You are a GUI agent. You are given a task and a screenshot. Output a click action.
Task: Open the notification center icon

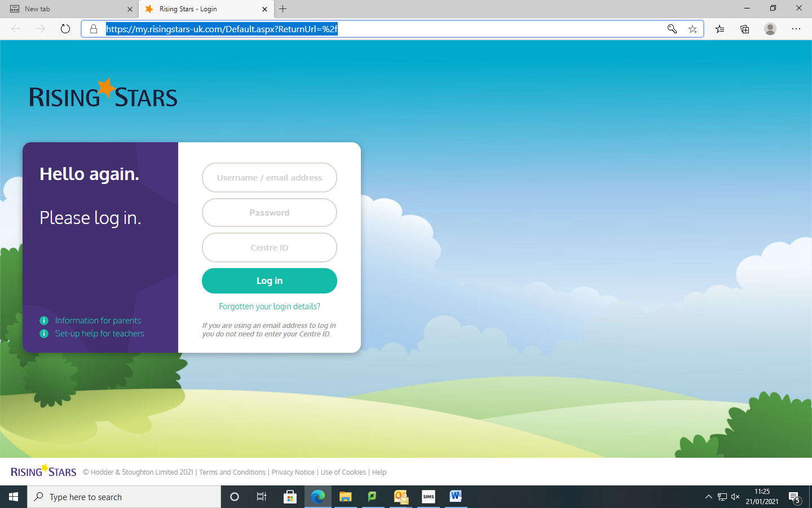coord(795,497)
